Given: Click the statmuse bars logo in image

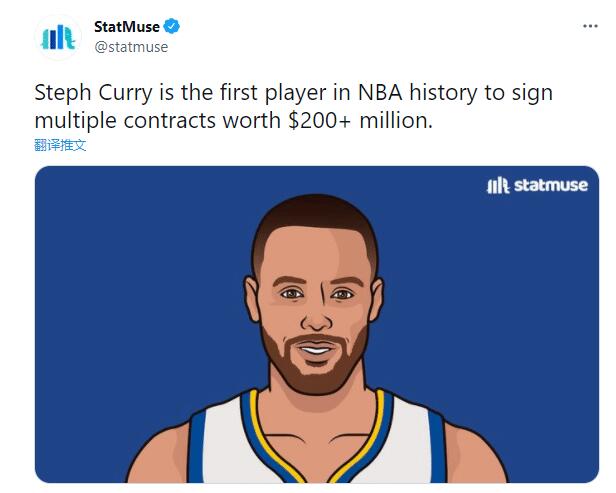Looking at the screenshot, I should coord(497,185).
